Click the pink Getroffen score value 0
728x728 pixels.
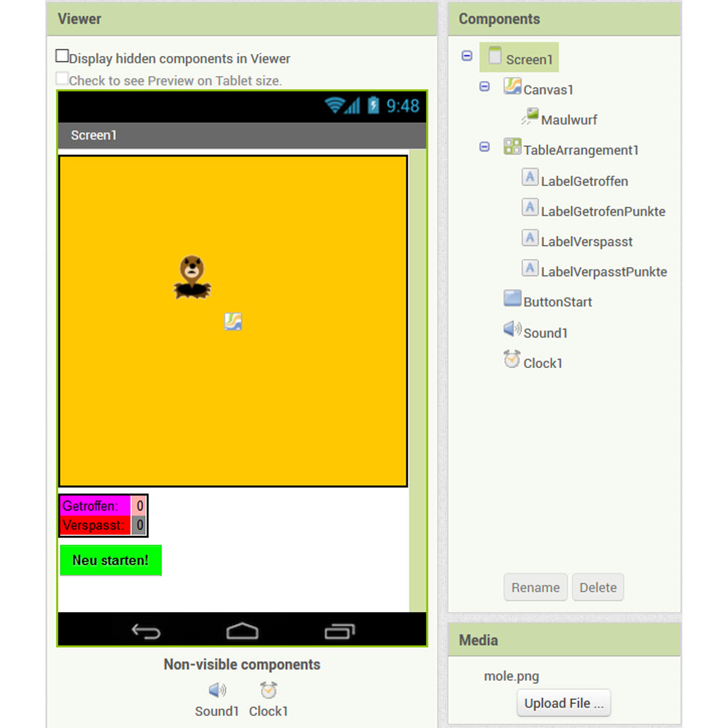(139, 506)
